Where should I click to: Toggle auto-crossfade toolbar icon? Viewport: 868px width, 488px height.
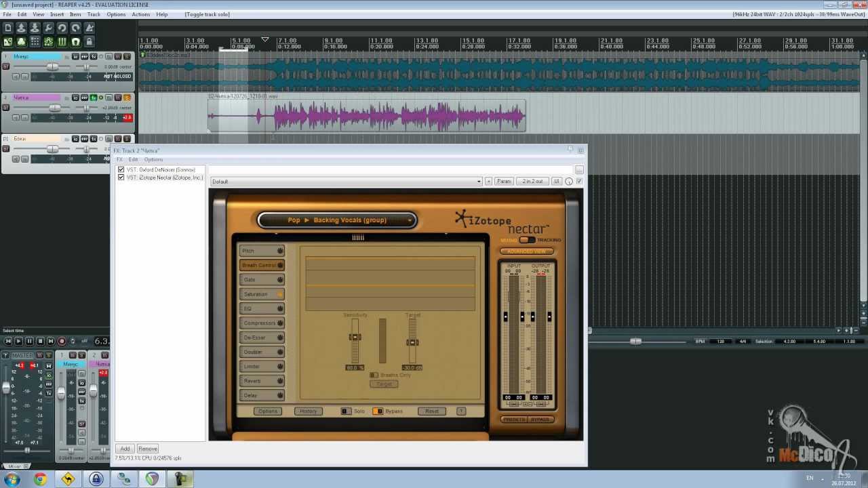point(7,41)
